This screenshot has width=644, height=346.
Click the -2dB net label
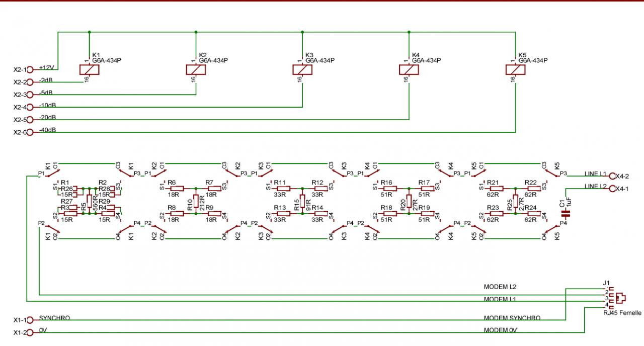click(46, 80)
